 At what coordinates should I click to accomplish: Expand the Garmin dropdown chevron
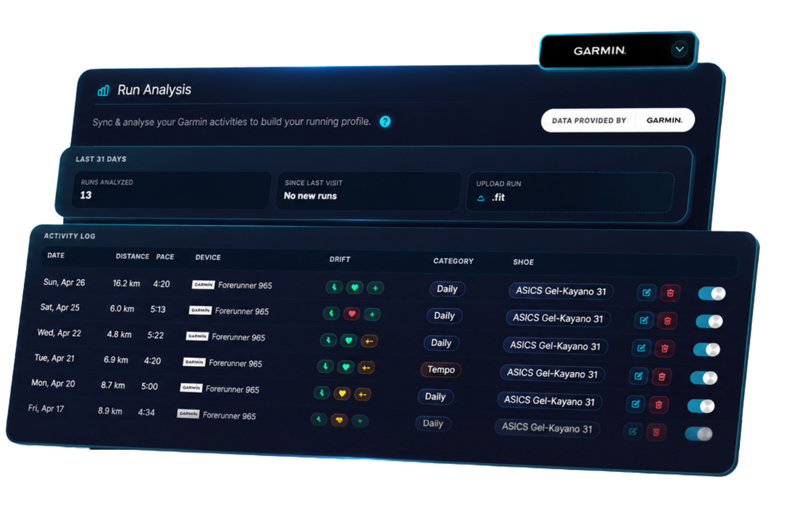[x=679, y=49]
